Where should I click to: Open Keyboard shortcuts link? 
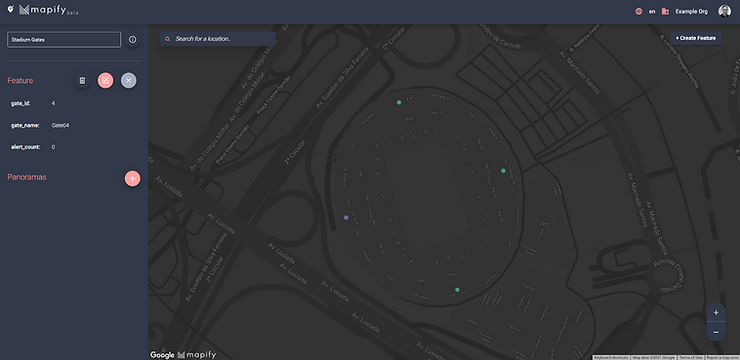click(x=611, y=358)
